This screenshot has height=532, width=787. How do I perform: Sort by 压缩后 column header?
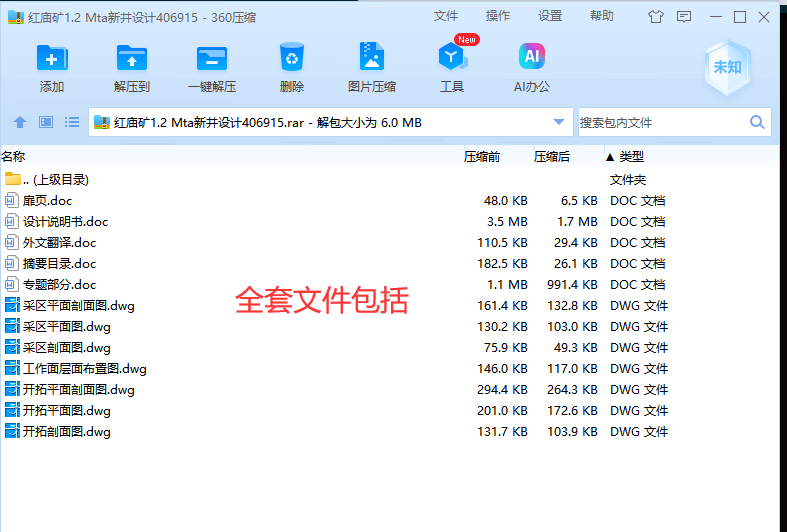(x=552, y=157)
